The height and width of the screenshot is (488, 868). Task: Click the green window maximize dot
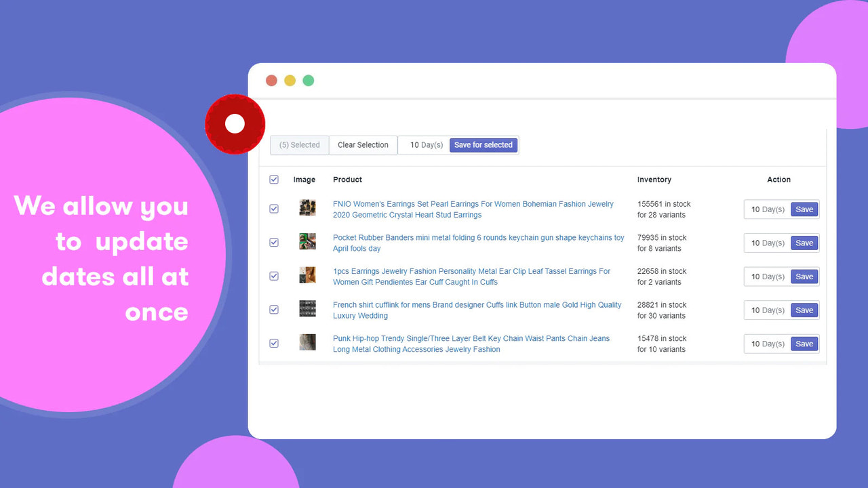tap(308, 81)
